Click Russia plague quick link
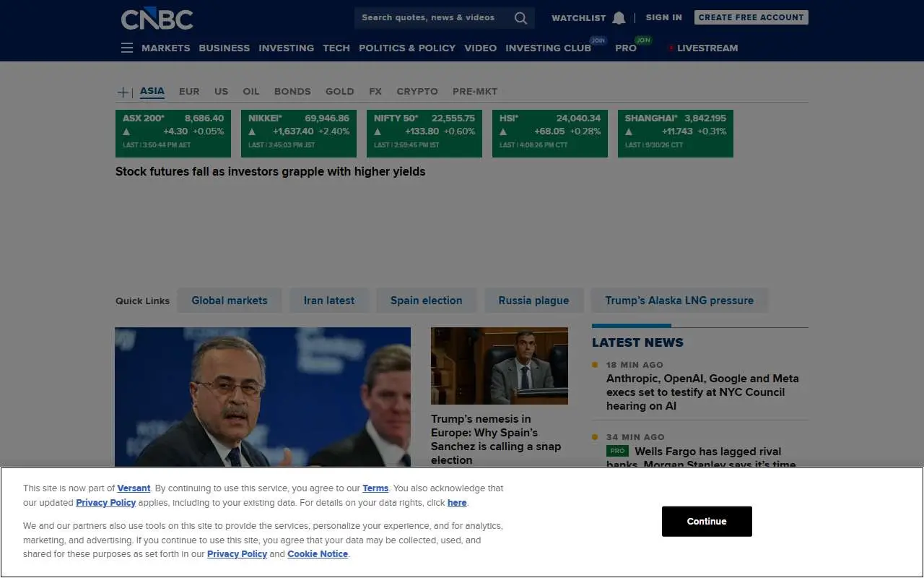The width and height of the screenshot is (924, 578). 534,301
